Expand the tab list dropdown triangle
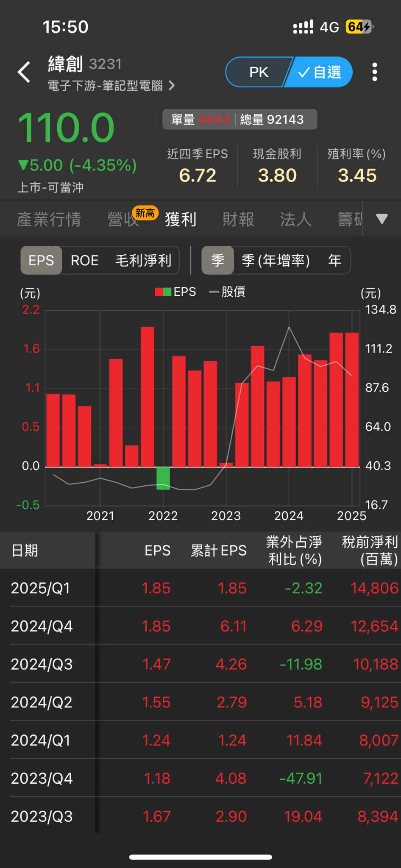Screen dimensions: 401x868 click(382, 219)
